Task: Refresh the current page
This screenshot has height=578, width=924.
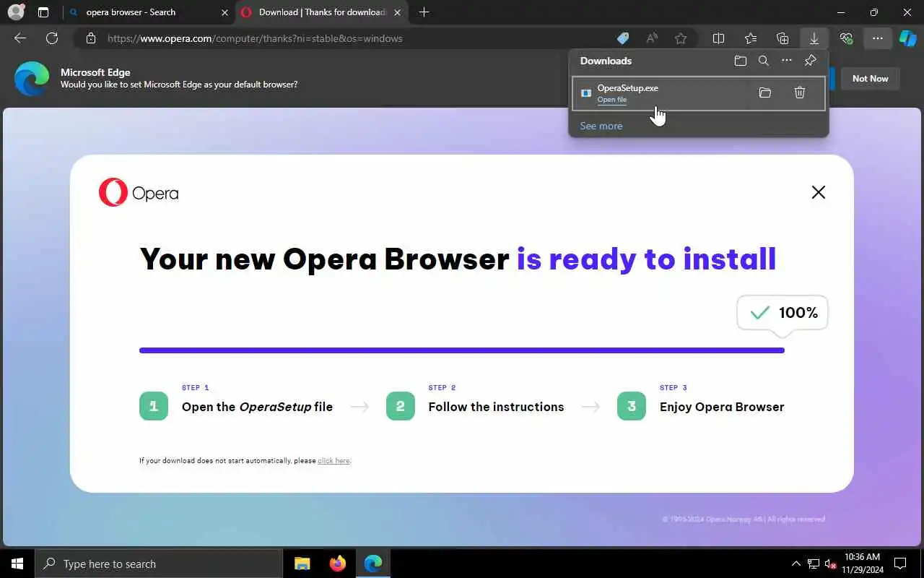Action: click(52, 38)
